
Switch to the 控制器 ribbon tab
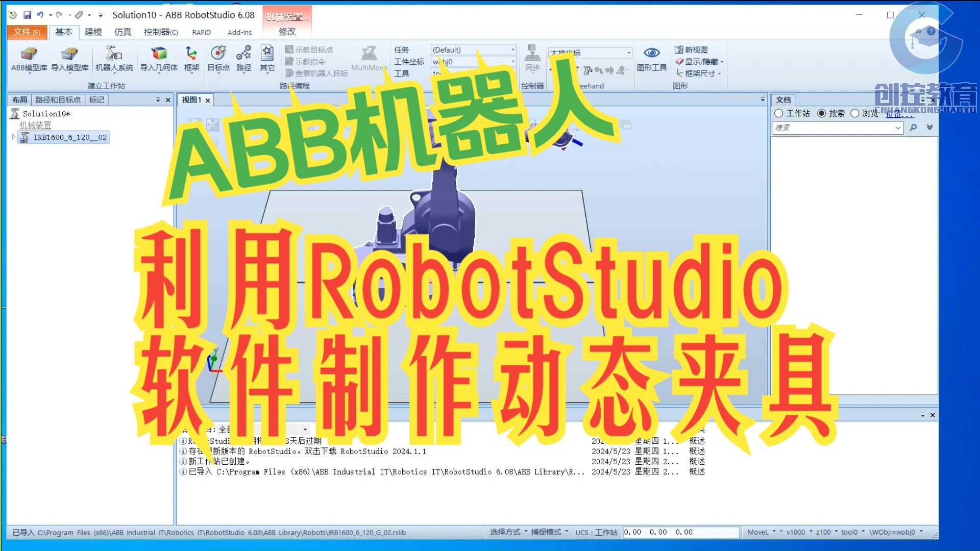161,32
